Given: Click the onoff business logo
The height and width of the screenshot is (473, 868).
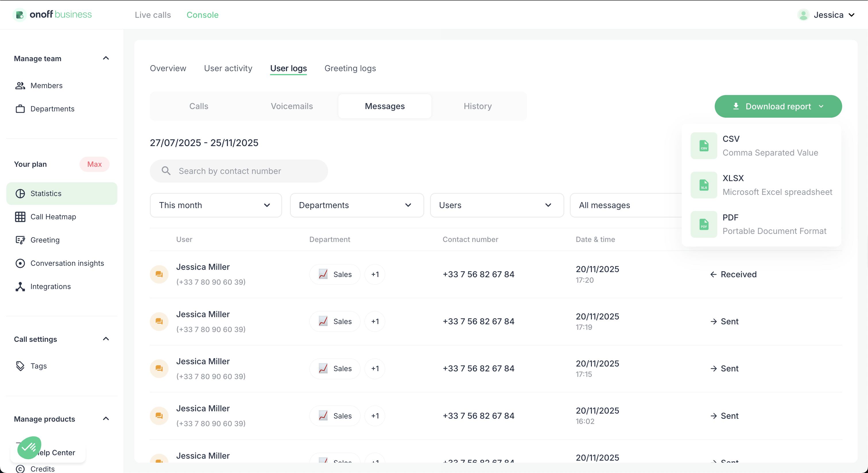Looking at the screenshot, I should [x=53, y=14].
